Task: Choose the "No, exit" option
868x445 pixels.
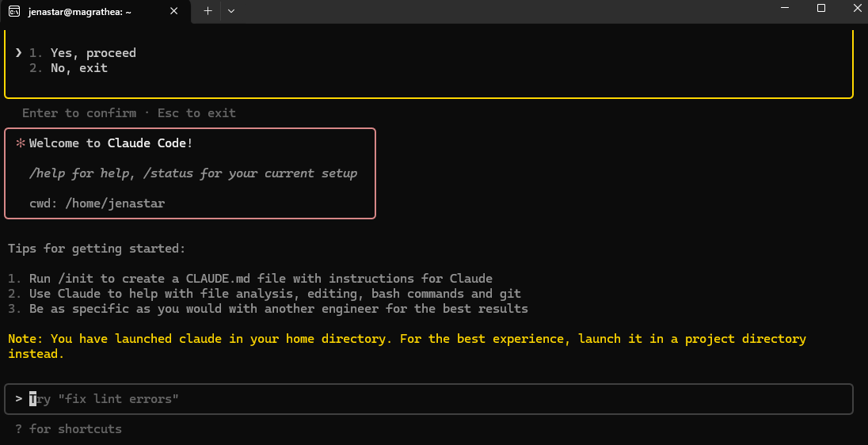Action: pos(78,68)
